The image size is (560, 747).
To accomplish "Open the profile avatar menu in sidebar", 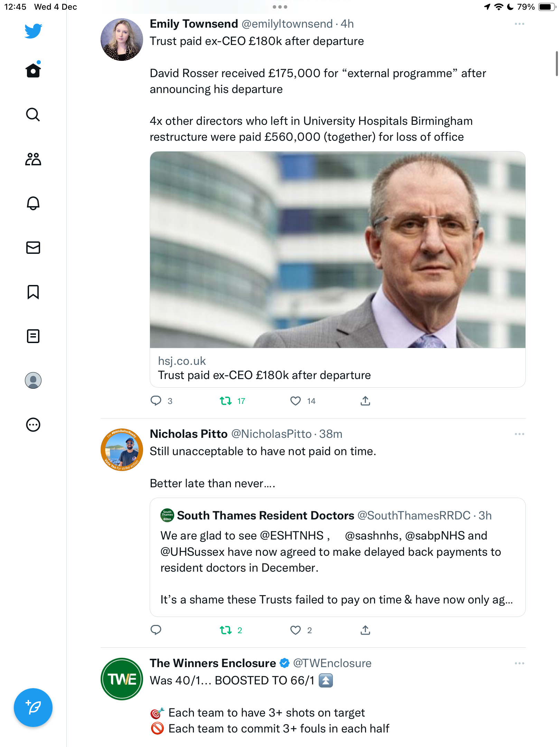I will point(33,380).
